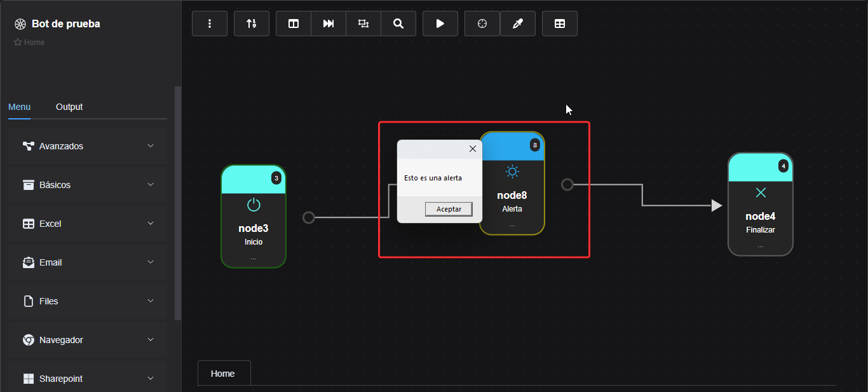868x392 pixels.
Task: Expand the Navegador section chevron
Action: tap(151, 339)
